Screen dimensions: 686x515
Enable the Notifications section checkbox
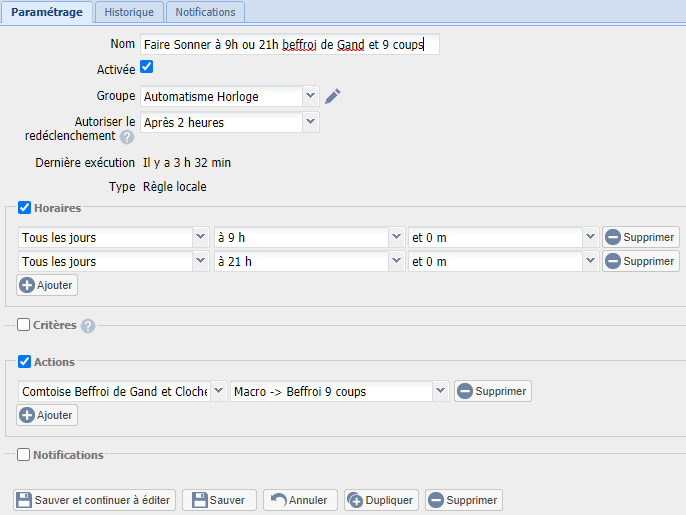click(x=23, y=455)
